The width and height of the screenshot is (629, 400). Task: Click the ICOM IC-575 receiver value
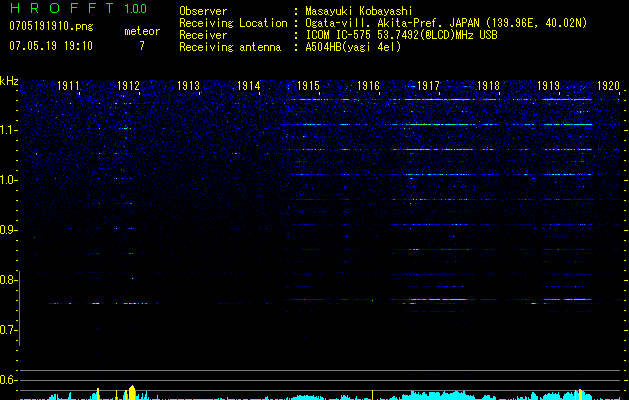point(401,35)
